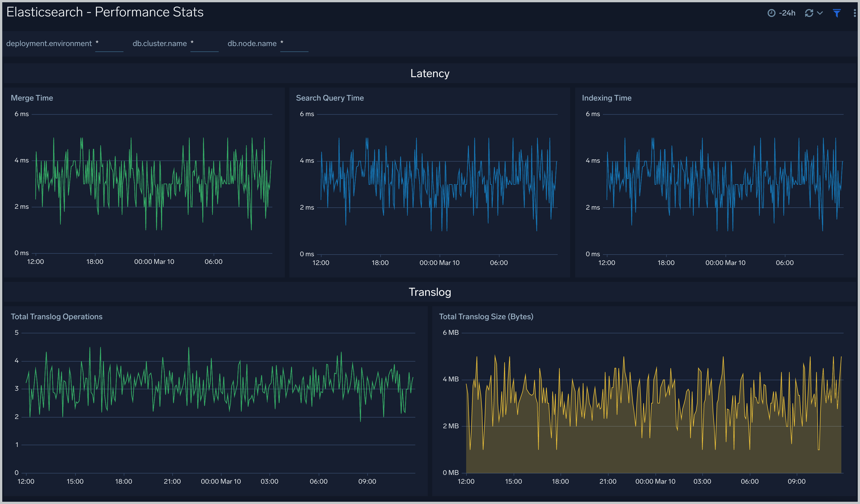Expand the refresh interval chevron dropdown
Image resolution: width=860 pixels, height=504 pixels.
click(820, 13)
